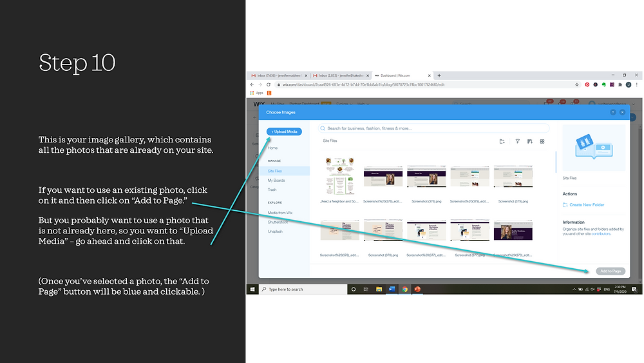
Task: Click the search field for business, fashion, fitness
Action: (x=433, y=128)
